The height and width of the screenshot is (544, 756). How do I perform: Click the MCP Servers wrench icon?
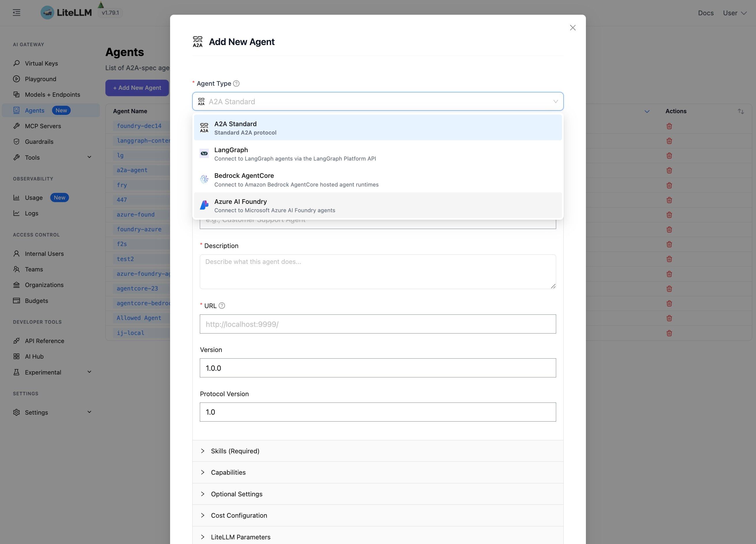tap(16, 126)
